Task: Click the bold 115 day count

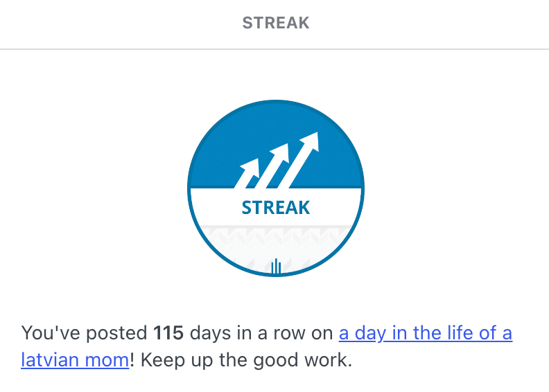Action: pos(168,333)
